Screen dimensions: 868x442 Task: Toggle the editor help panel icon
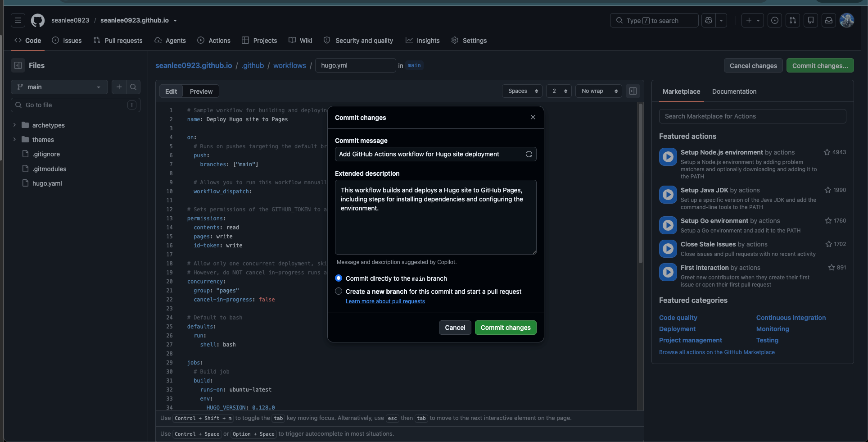click(633, 91)
